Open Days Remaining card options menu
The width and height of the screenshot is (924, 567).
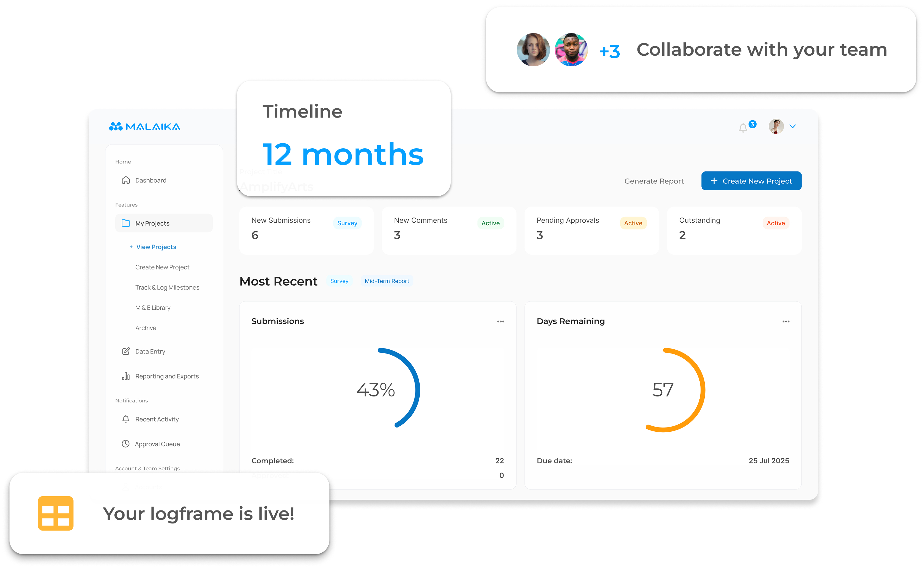click(786, 321)
